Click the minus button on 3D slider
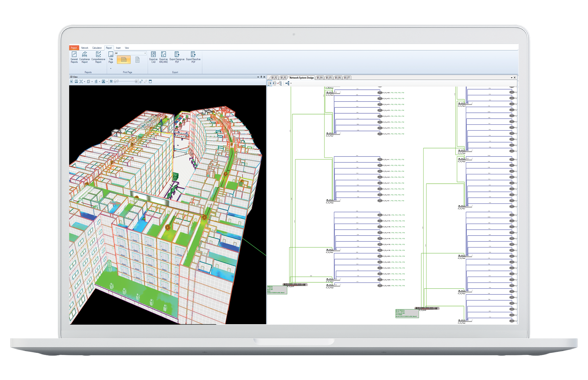 click(115, 81)
